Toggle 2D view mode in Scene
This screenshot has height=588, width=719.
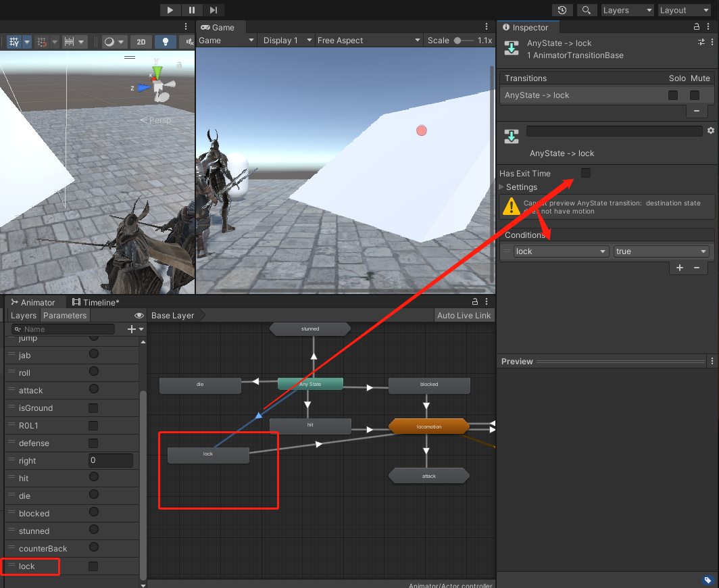coord(141,42)
